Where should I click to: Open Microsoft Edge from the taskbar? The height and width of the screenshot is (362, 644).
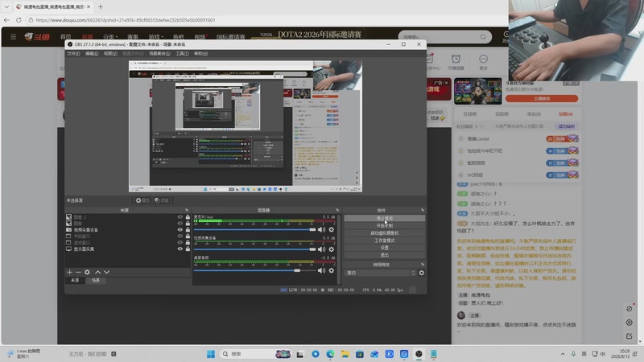click(x=330, y=354)
